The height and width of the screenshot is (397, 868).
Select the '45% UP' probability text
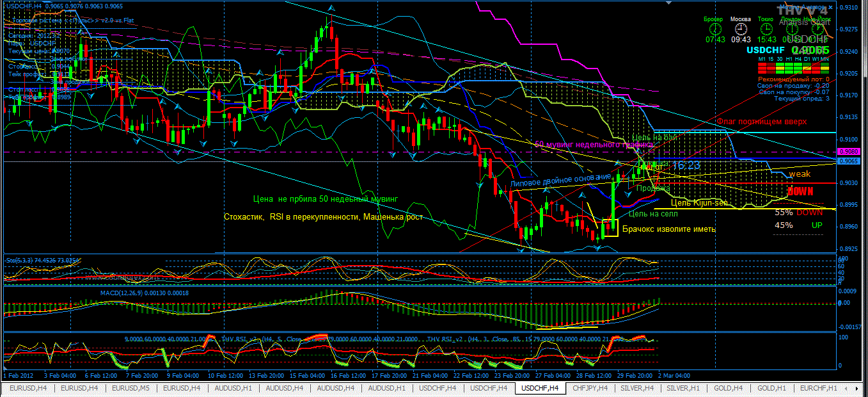tap(799, 225)
